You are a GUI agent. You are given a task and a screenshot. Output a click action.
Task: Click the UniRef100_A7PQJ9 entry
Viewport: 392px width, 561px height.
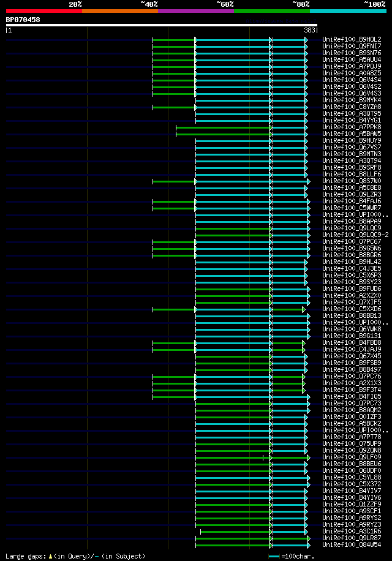pos(352,66)
